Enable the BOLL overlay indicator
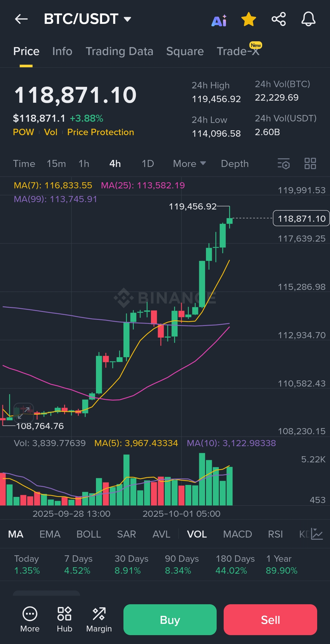 click(89, 534)
